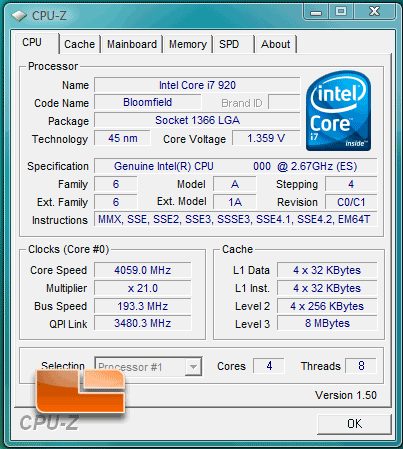Click the orange watermark logo
This screenshot has width=403, height=449.
coord(80,391)
